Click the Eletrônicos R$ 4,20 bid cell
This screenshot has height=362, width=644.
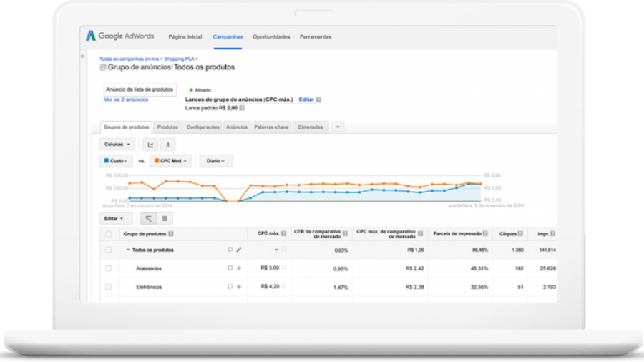pos(270,286)
